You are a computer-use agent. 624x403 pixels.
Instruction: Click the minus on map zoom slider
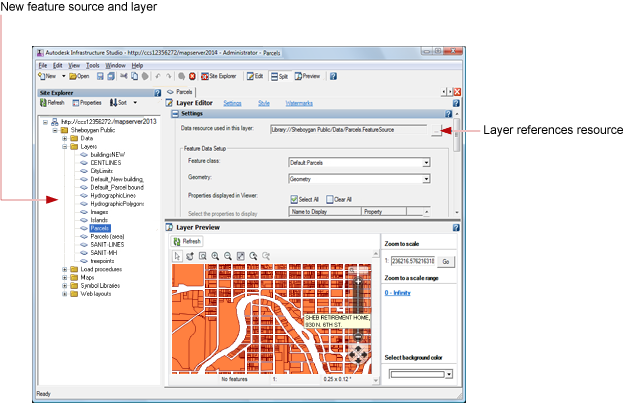coord(358,337)
